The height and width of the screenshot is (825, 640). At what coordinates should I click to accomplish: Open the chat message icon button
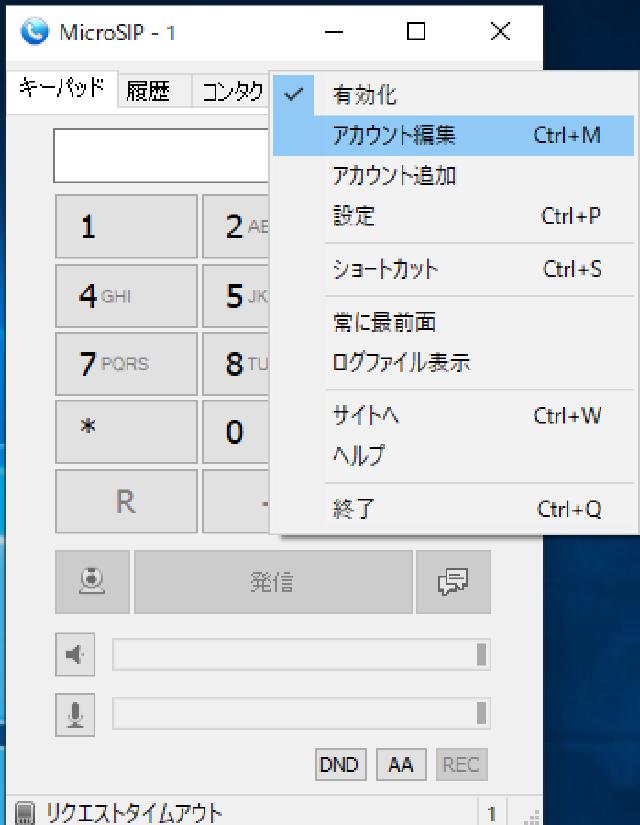pos(453,582)
